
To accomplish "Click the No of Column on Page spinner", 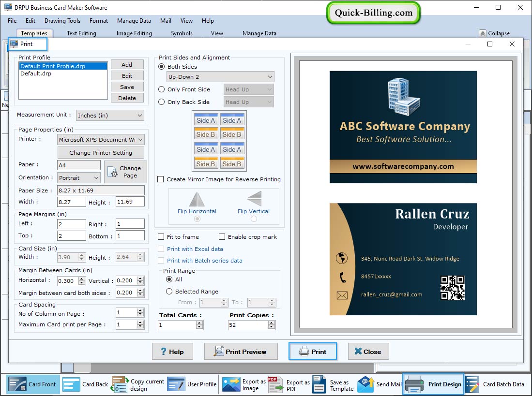I will click(x=140, y=312).
